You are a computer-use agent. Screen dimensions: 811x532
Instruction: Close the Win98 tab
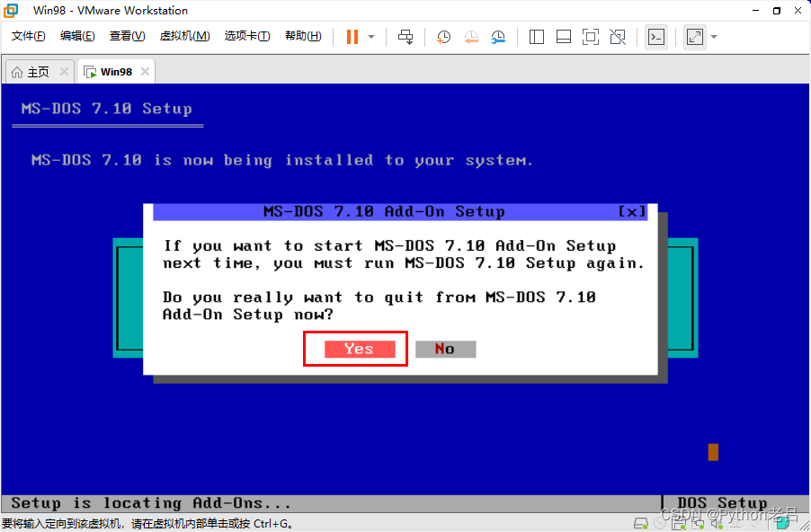(x=146, y=71)
